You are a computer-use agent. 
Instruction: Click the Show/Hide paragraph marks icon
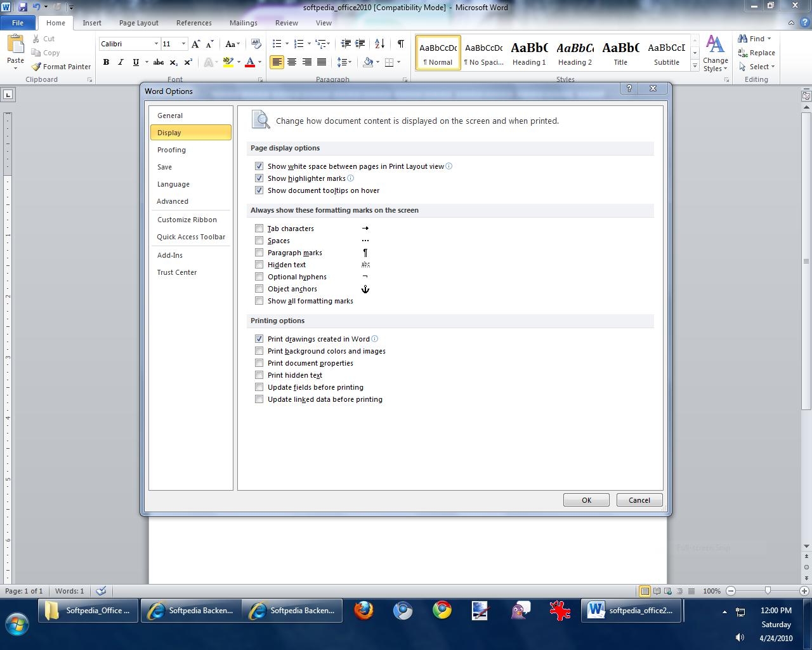click(x=400, y=44)
